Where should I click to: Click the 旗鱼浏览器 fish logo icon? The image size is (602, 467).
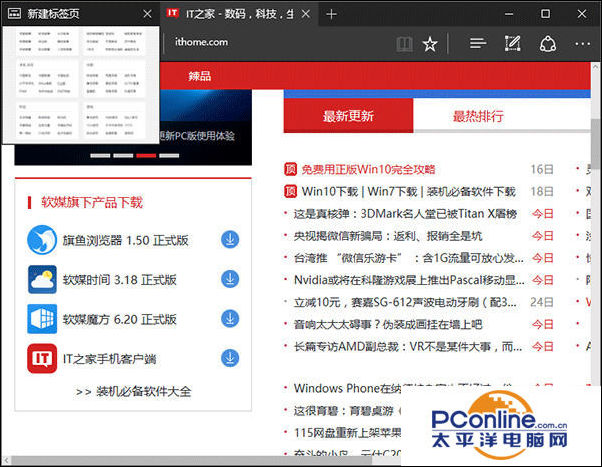42,240
